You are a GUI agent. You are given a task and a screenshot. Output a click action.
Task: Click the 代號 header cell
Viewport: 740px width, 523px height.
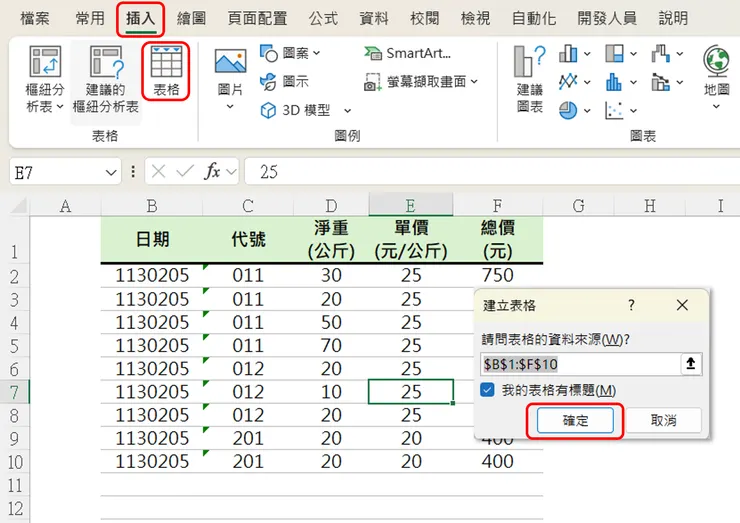coord(248,239)
